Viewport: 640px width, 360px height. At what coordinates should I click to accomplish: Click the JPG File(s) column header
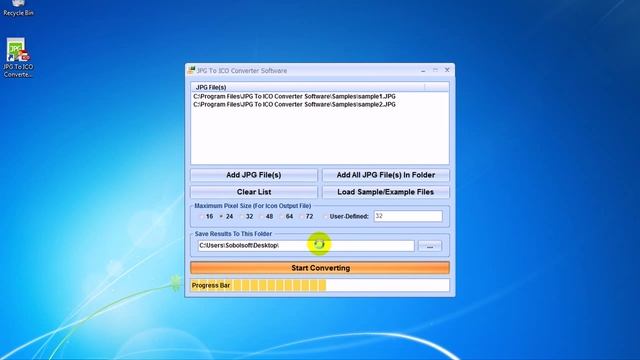pos(308,87)
